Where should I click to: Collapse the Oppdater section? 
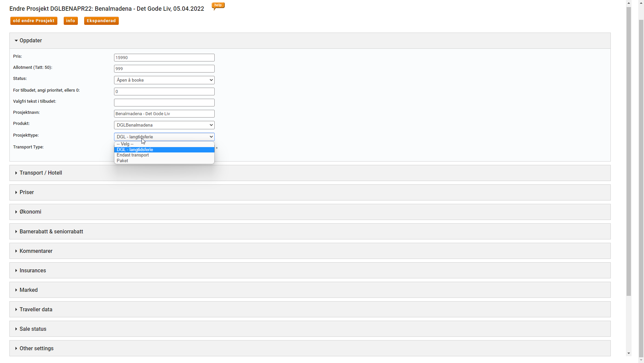(31, 41)
